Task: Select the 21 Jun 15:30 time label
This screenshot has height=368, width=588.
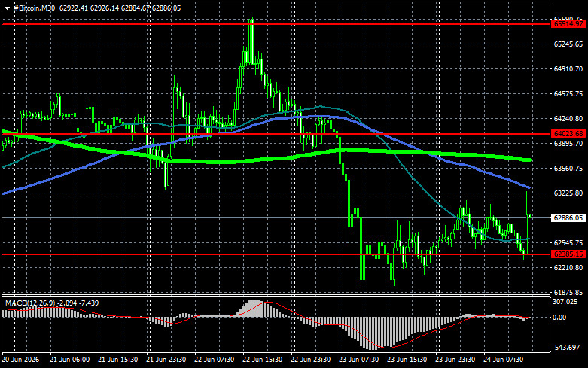Action: 117,360
